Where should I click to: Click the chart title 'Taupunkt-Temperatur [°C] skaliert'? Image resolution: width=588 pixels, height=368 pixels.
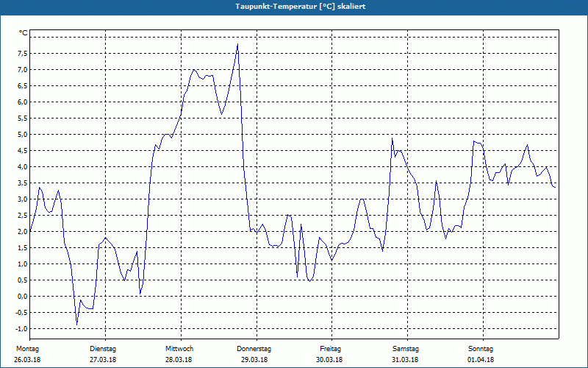(x=301, y=7)
